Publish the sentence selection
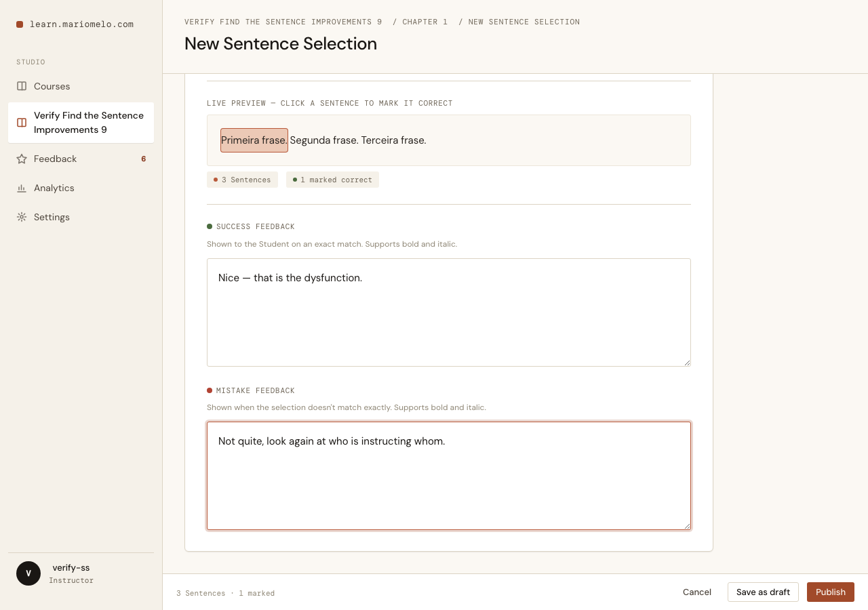 point(831,592)
